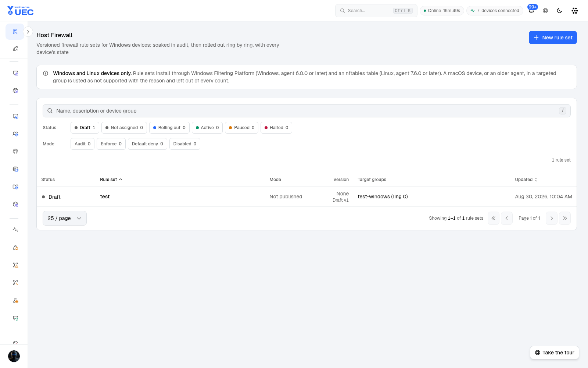Go to the previous page arrow
Screen dimensions: 588x368
tap(507, 218)
